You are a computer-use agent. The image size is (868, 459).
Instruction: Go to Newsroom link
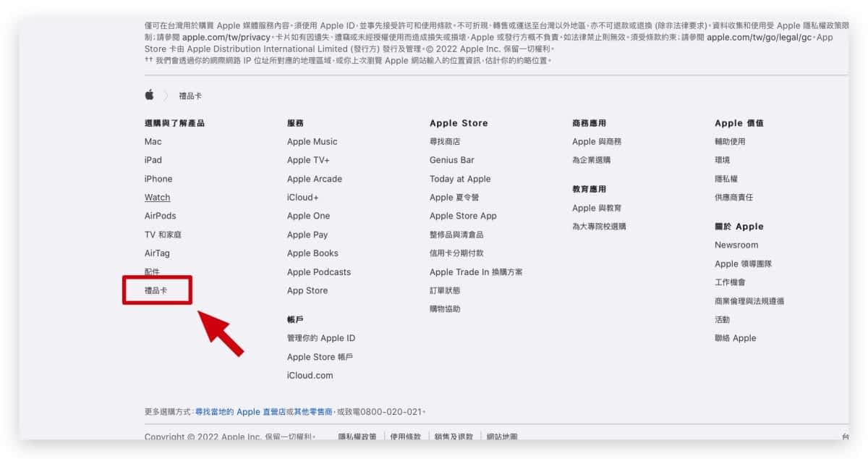pos(736,245)
